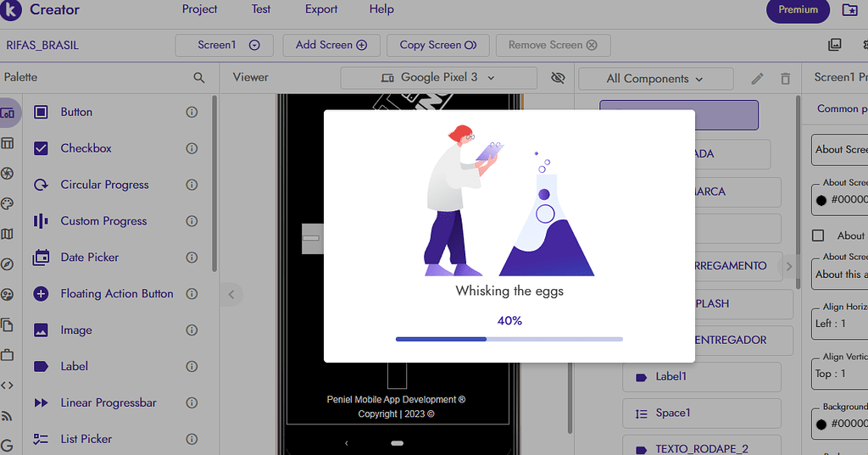
Task: Click the Remove Screen button
Action: tap(553, 46)
